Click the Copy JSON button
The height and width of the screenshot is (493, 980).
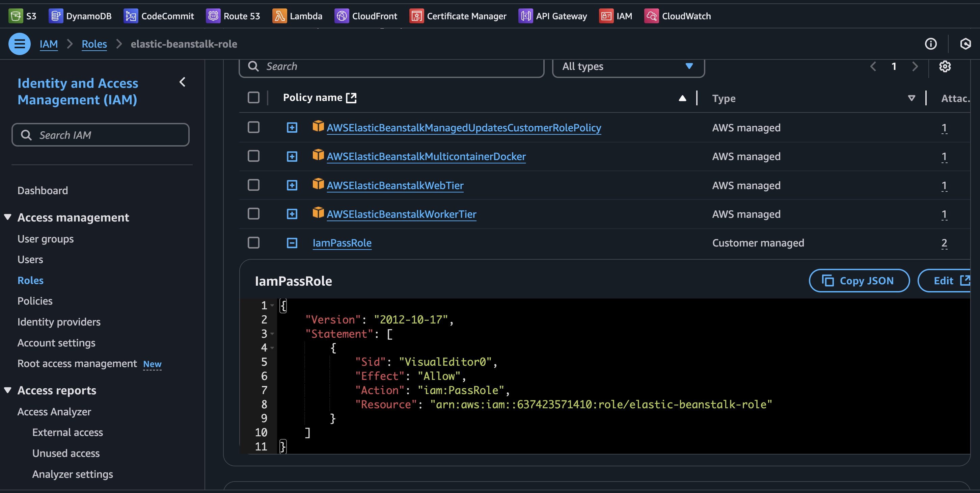pos(859,281)
